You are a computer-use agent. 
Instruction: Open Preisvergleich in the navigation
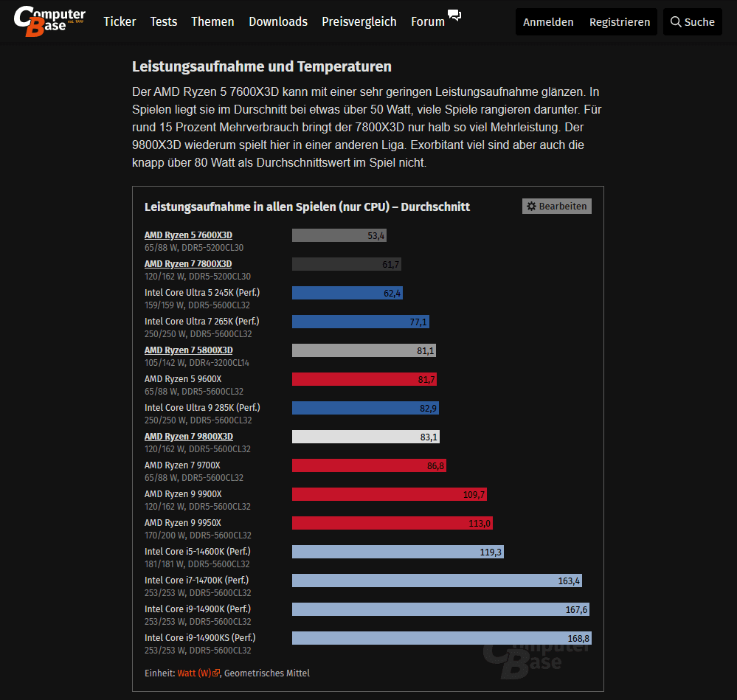359,21
